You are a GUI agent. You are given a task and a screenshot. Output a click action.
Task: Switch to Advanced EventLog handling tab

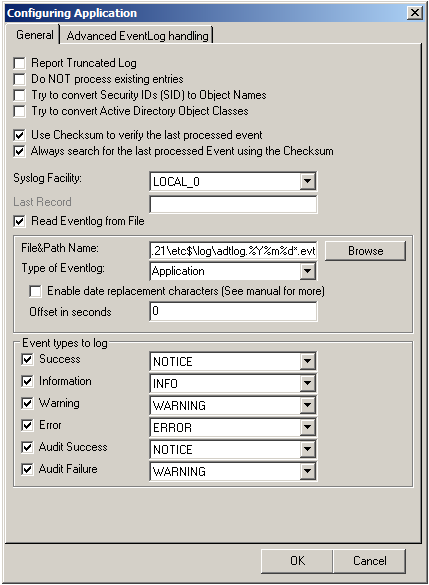point(137,36)
